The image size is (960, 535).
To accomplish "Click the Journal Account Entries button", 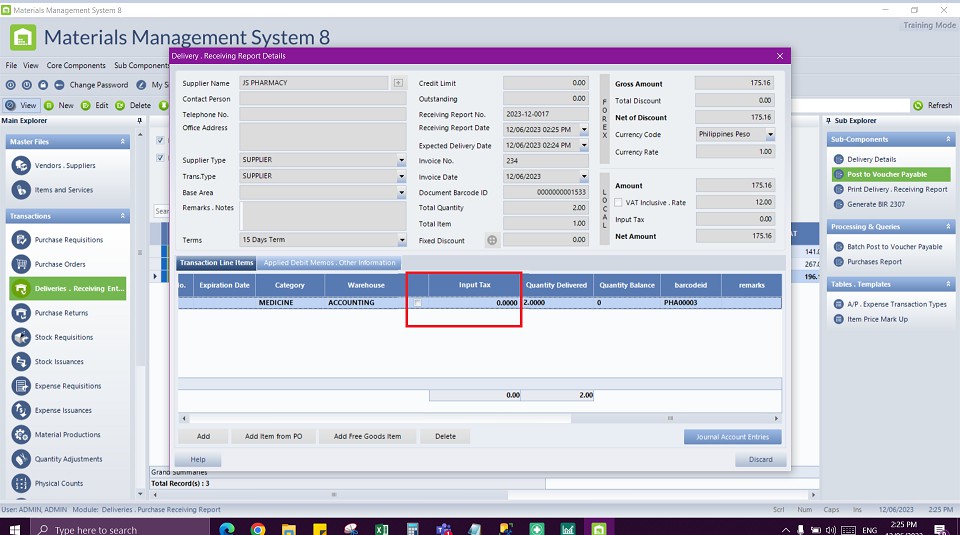I will pos(732,437).
